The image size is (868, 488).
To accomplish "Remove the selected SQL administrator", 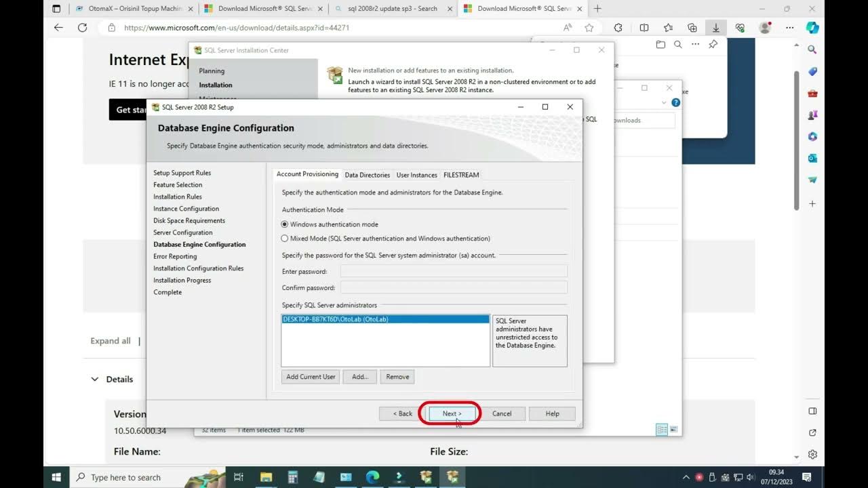I will [397, 377].
